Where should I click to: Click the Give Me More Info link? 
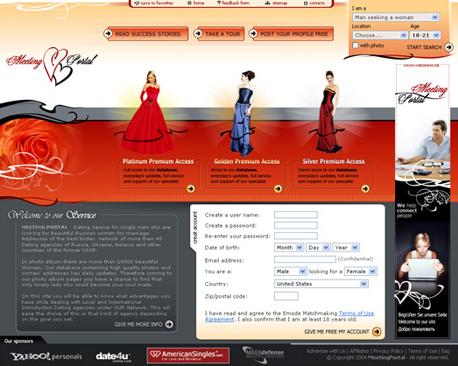click(139, 324)
